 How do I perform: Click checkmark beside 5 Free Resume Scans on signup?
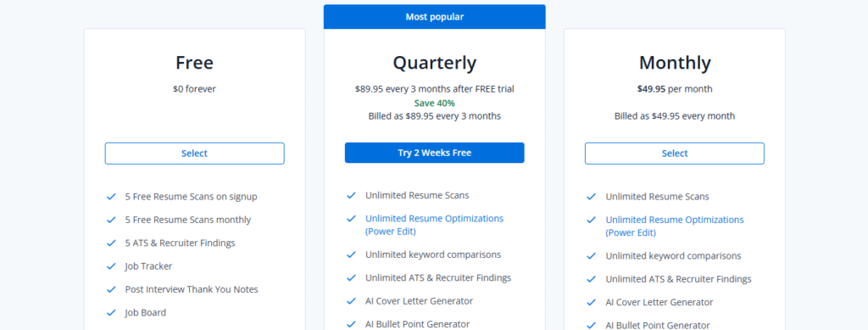[x=111, y=197]
